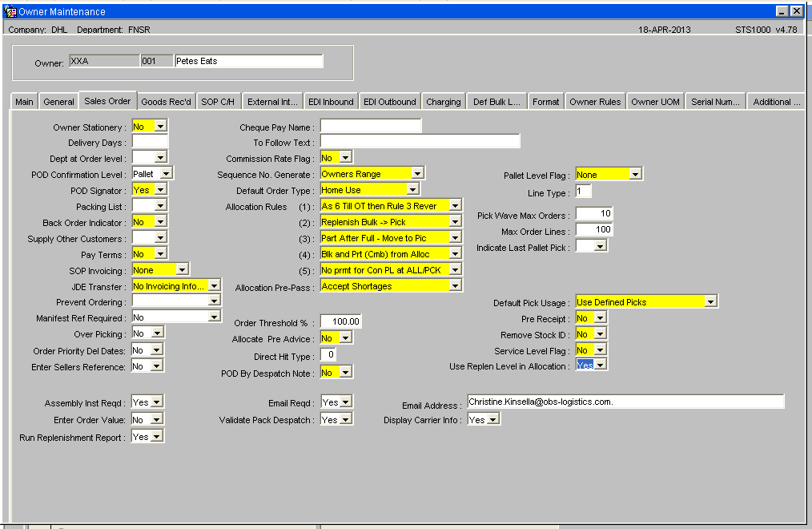Expand the Enter Order Value dropdown
This screenshot has width=812, height=529.
click(x=156, y=419)
